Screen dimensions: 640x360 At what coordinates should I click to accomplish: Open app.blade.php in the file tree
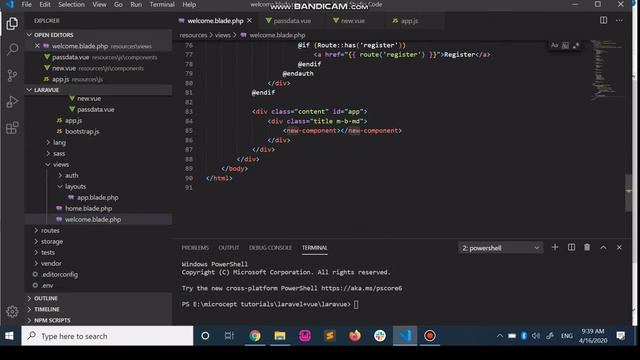pyautogui.click(x=98, y=198)
